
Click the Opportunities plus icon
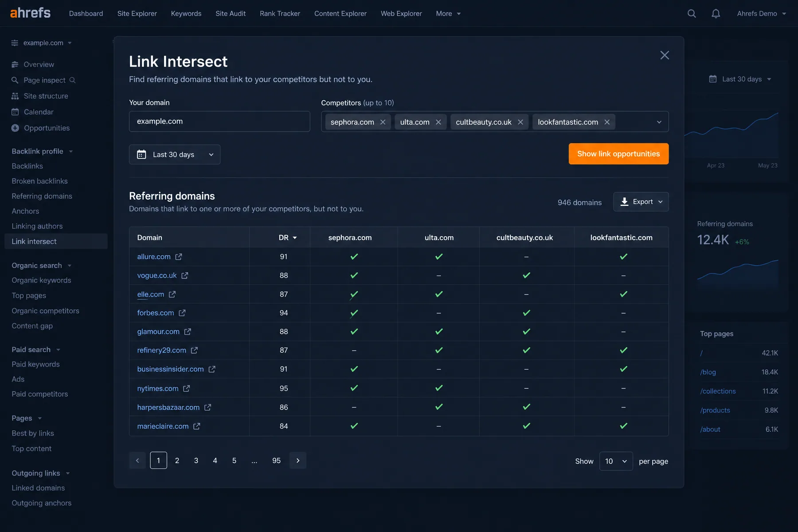[x=15, y=128]
